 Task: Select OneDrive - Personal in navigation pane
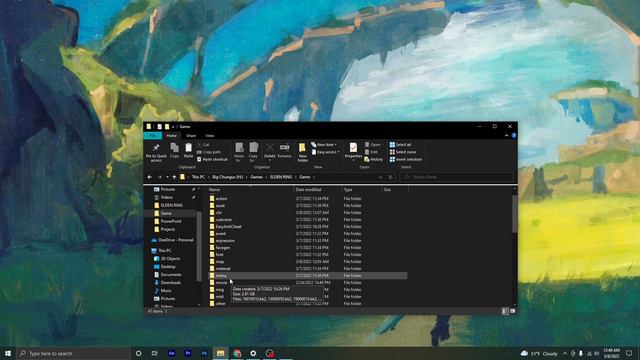172,240
